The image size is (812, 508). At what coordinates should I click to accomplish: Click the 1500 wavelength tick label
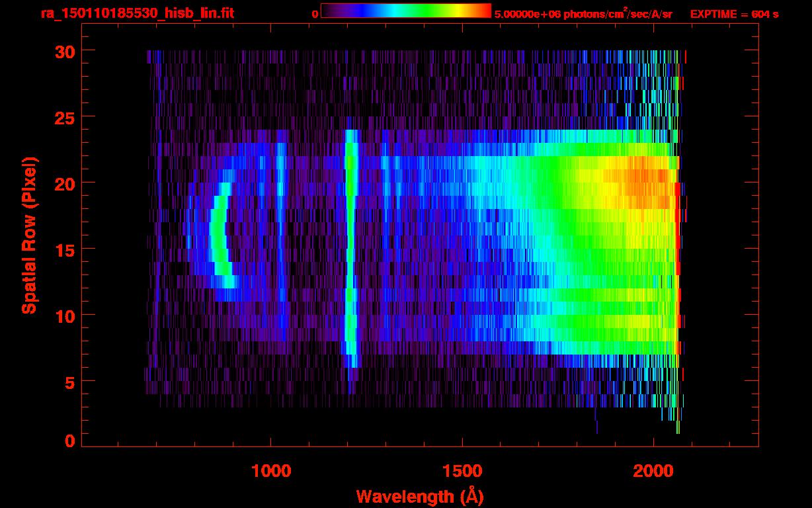coord(462,471)
